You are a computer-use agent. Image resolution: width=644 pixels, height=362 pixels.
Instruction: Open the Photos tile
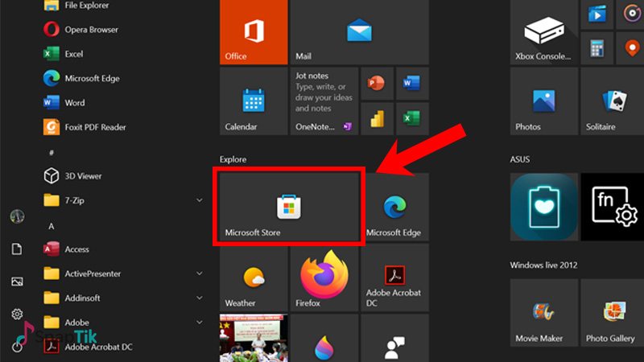[543, 101]
